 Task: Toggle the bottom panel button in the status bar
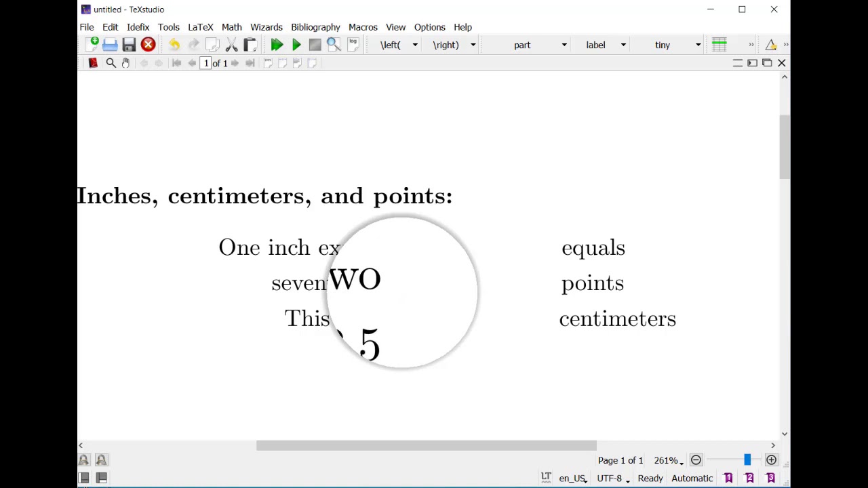pyautogui.click(x=101, y=479)
